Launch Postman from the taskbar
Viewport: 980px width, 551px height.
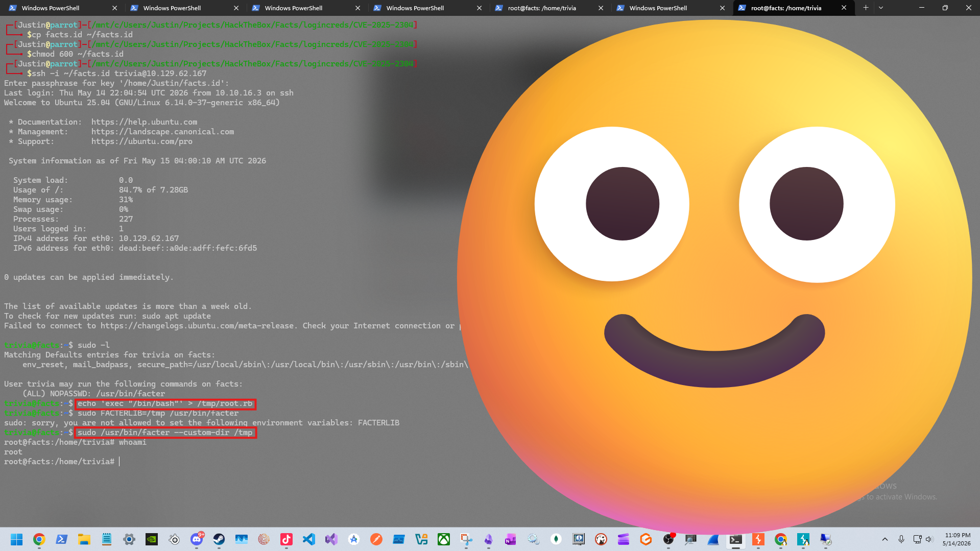[x=376, y=539]
